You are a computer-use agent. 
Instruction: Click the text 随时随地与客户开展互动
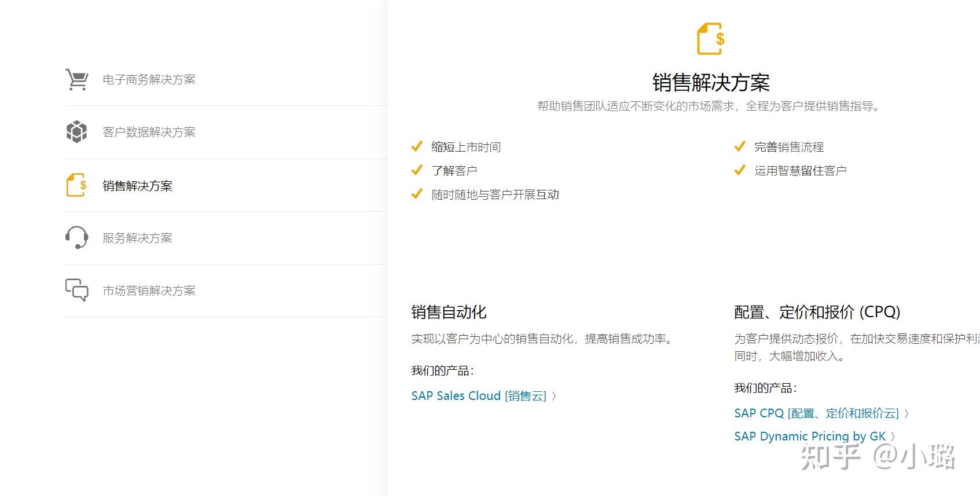(x=495, y=194)
